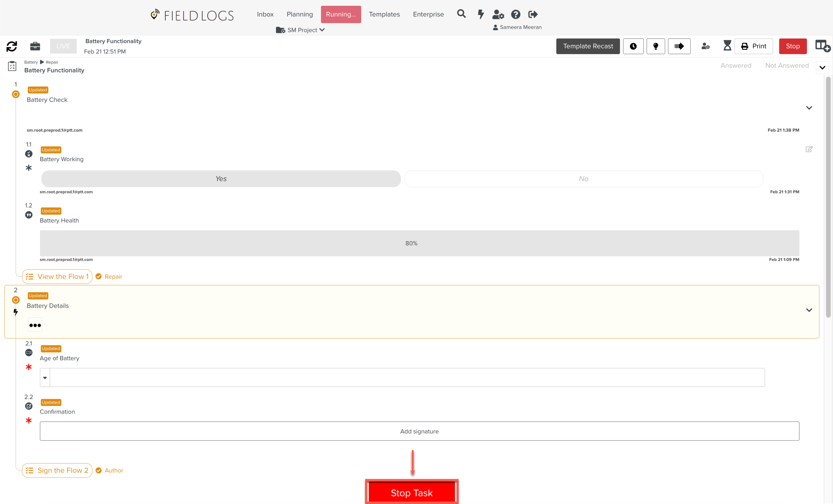Click the red Stop Task button
Screen dimensions: 833x504
click(x=412, y=492)
